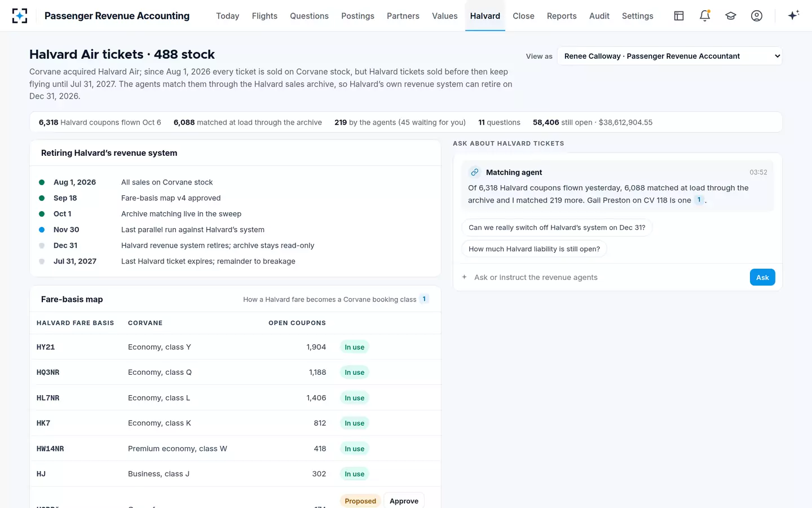812x508 pixels.
Task: Click the 219 by the agents stat
Action: [x=400, y=122]
